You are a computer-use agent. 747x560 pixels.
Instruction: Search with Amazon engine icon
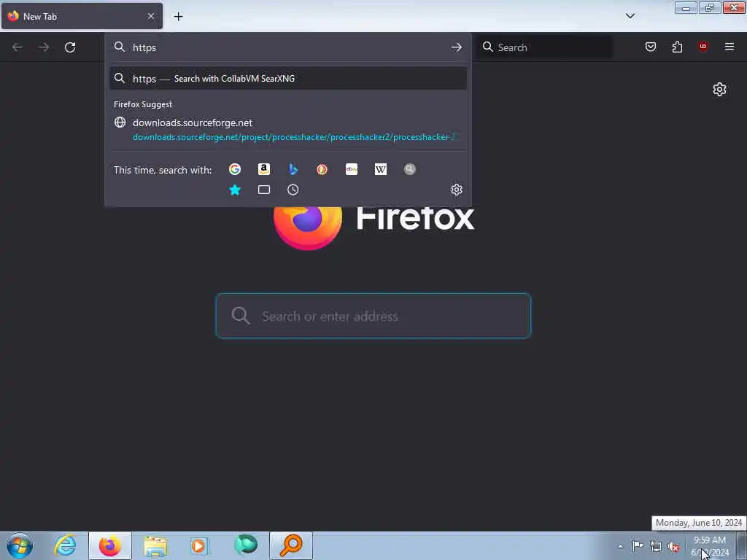point(264,169)
